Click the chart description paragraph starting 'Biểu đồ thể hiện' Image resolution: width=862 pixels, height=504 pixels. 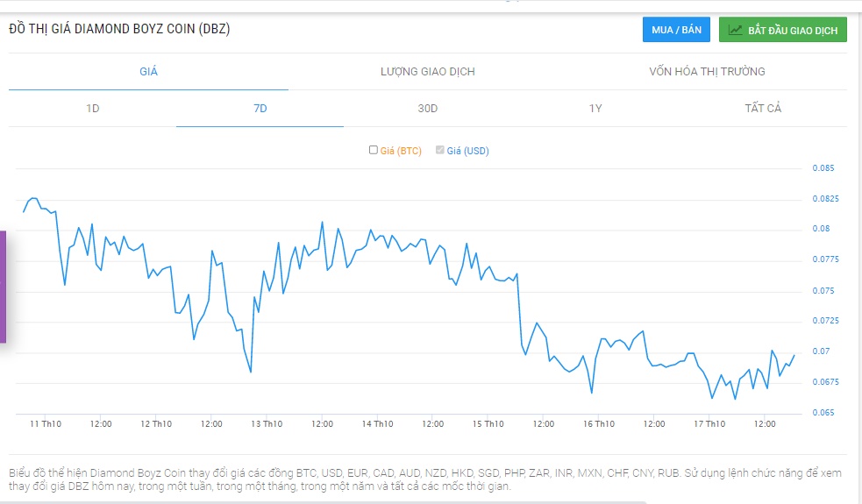(x=425, y=479)
